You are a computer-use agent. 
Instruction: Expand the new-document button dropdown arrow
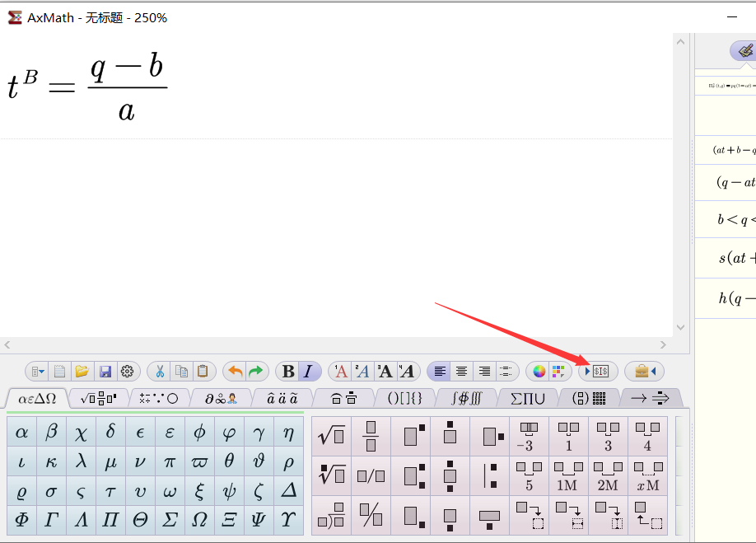(42, 371)
